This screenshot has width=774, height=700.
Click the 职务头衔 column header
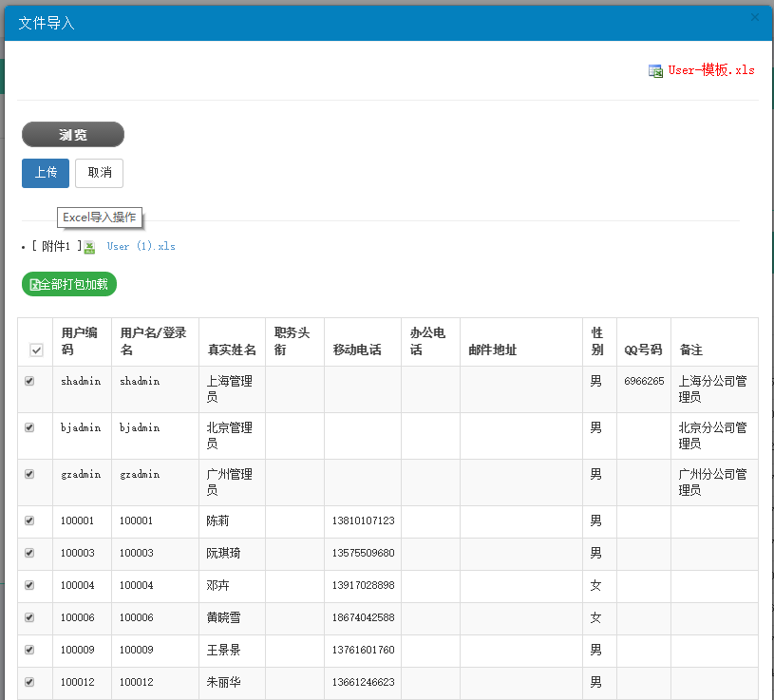point(293,341)
